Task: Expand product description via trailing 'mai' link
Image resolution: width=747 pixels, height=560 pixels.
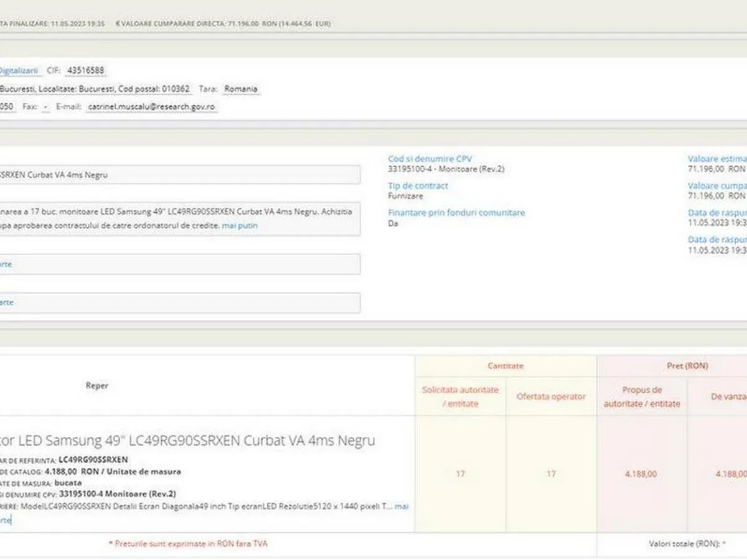Action: coord(402,506)
